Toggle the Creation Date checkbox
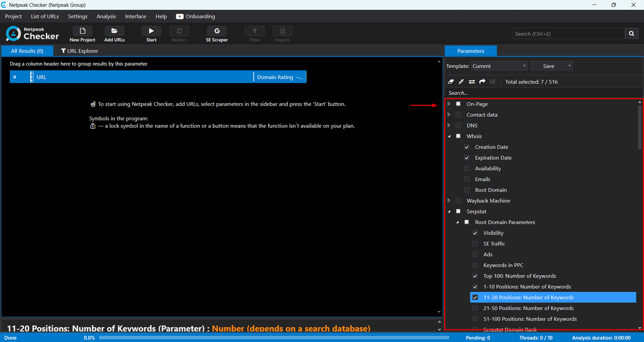 467,147
